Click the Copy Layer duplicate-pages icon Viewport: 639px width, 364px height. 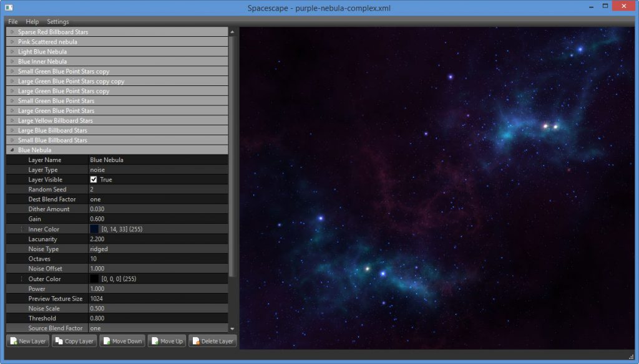[60, 341]
